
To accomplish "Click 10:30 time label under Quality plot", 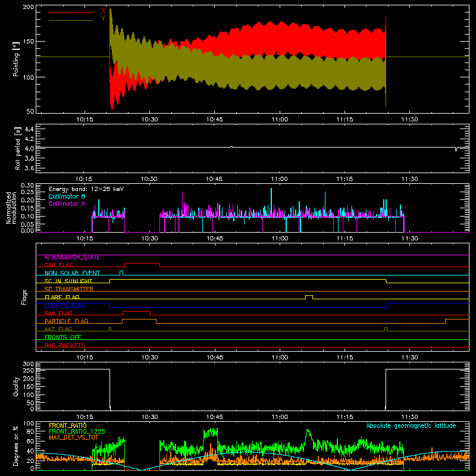I will tap(150, 417).
